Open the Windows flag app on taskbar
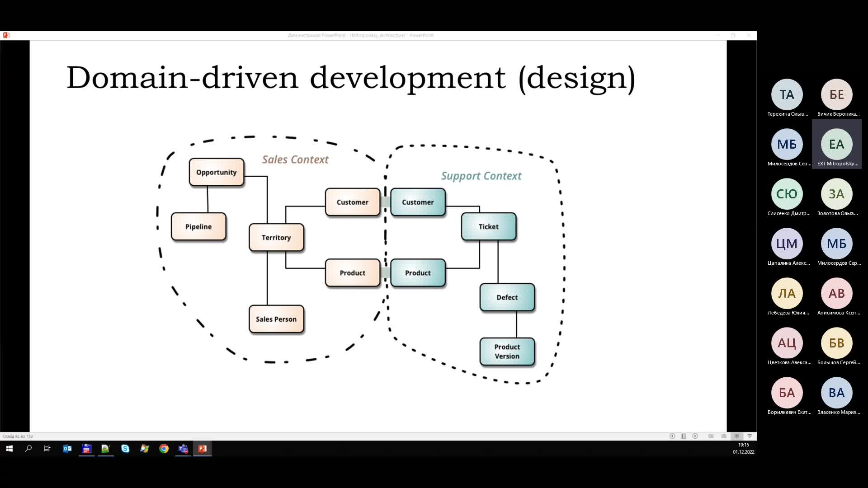The width and height of the screenshot is (868, 488). pos(145,449)
